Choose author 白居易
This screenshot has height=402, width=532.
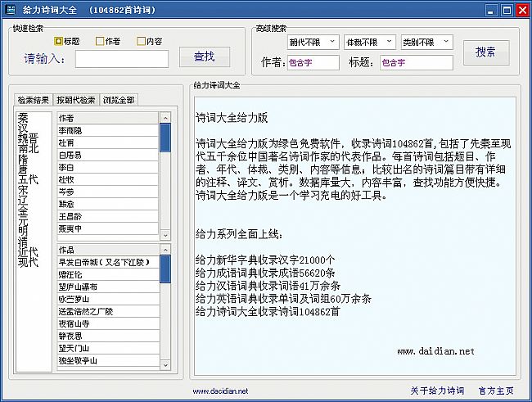(x=108, y=155)
